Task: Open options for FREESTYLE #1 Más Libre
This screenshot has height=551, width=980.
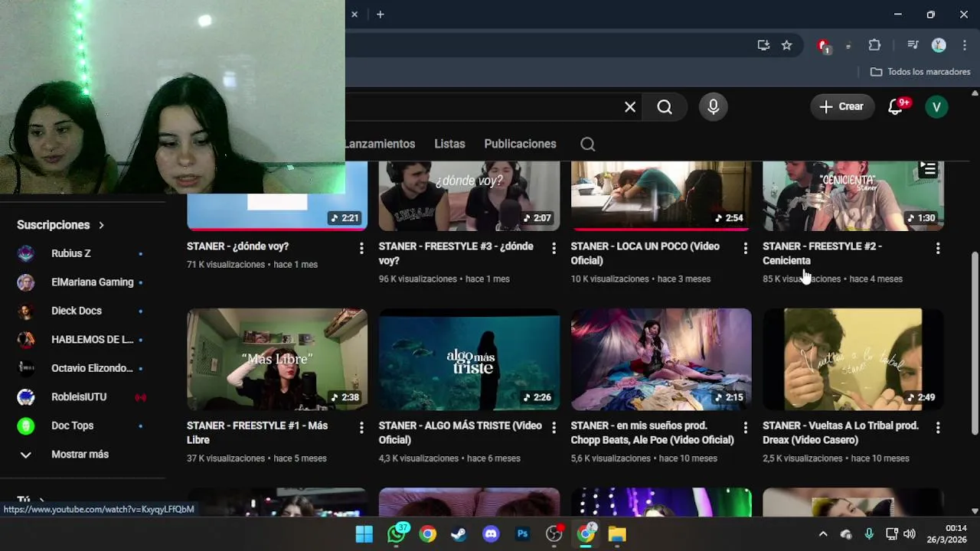Action: click(361, 427)
